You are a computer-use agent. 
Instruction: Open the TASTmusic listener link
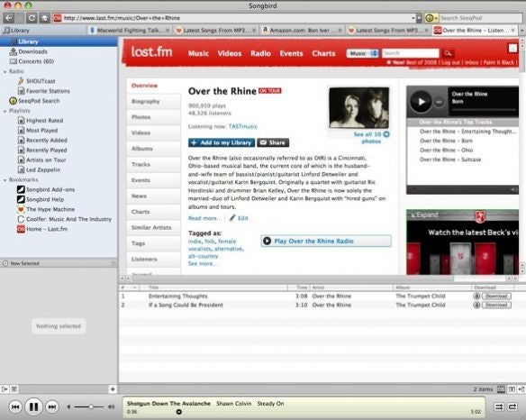tap(243, 126)
